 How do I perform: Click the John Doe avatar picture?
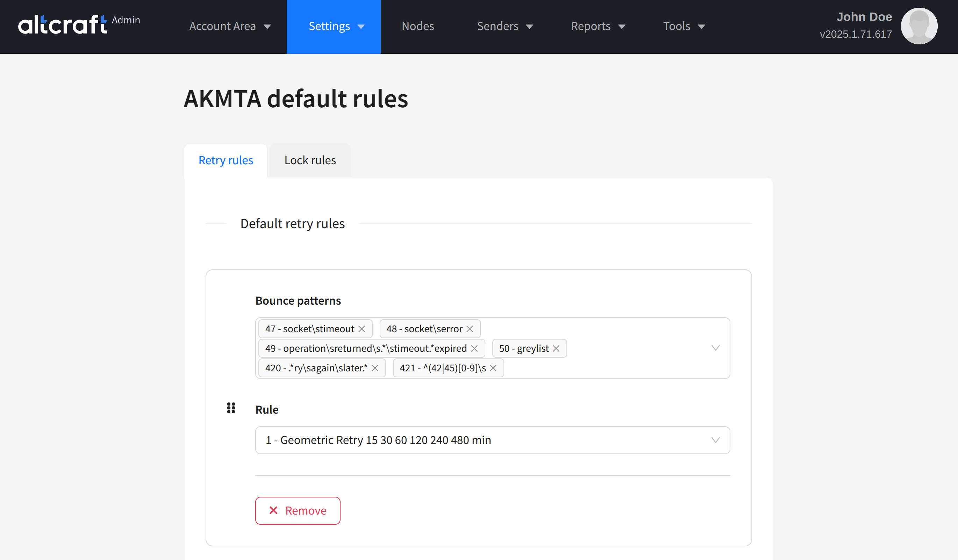[x=919, y=26]
